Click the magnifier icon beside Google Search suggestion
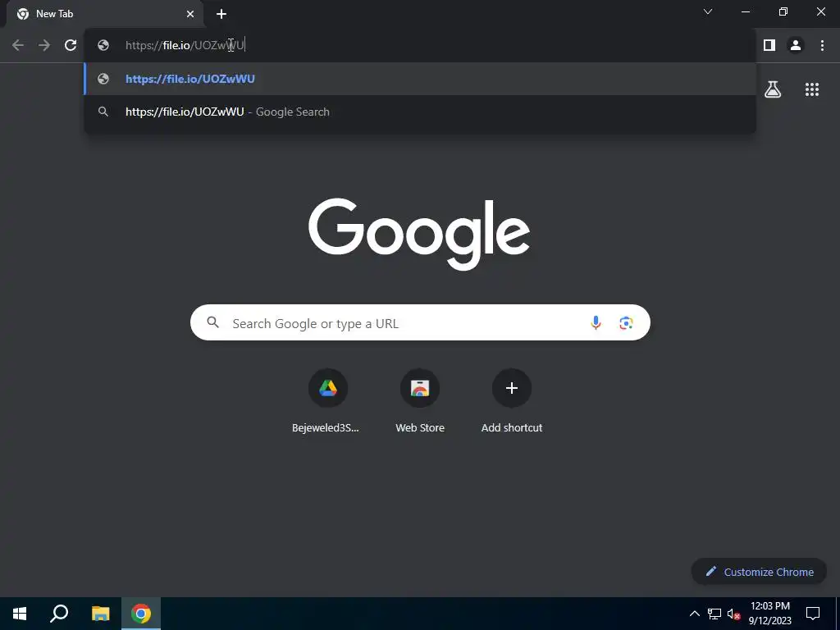The image size is (840, 630). click(x=103, y=112)
